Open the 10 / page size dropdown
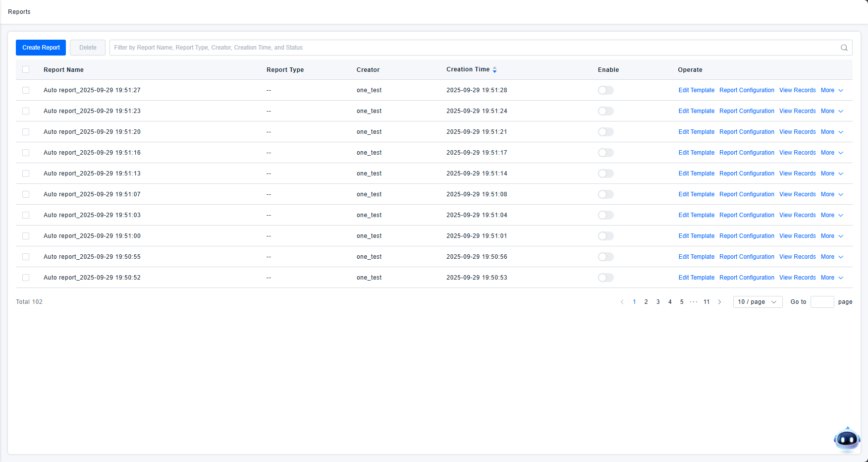Viewport: 868px width, 462px height. pyautogui.click(x=757, y=302)
